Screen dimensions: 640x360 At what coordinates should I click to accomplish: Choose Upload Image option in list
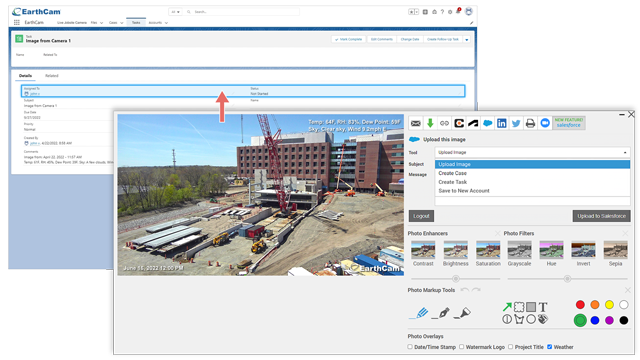click(532, 164)
